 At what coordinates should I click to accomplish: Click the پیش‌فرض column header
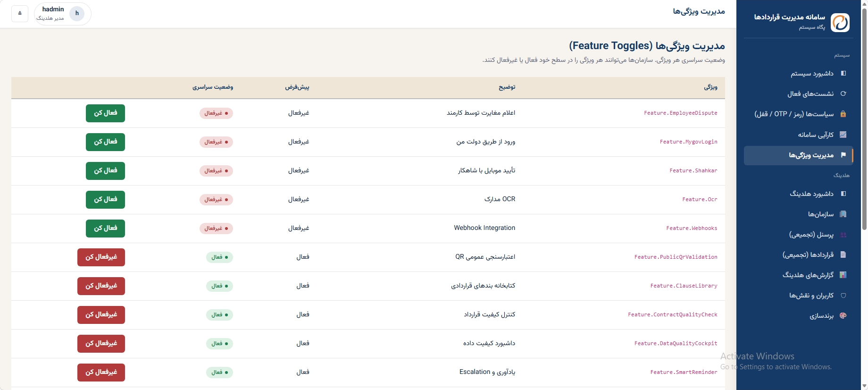(x=297, y=87)
